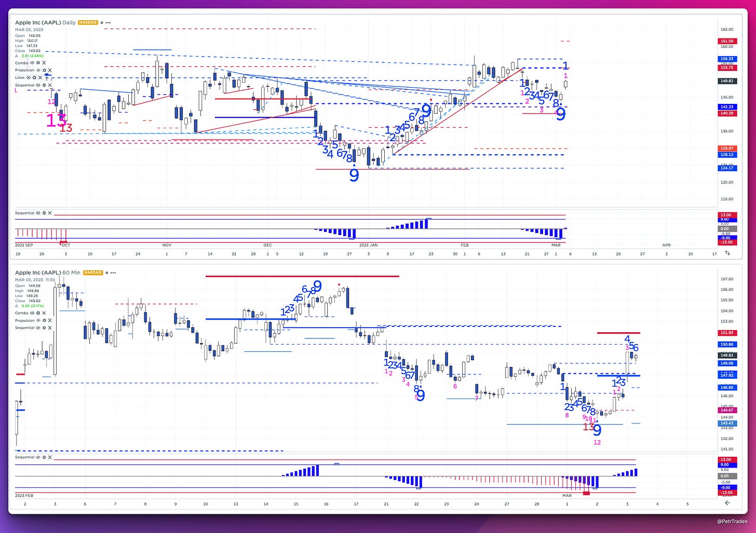Remove Sequential overlay from 60 Min chart
Viewport: 756px width, 533px height.
coord(50,328)
